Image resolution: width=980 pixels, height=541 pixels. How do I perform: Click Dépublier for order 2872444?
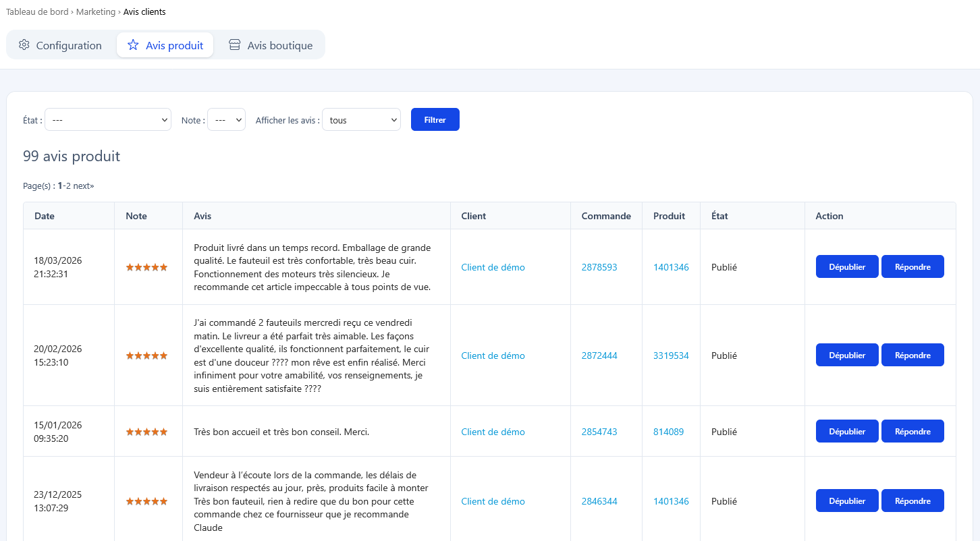click(847, 355)
